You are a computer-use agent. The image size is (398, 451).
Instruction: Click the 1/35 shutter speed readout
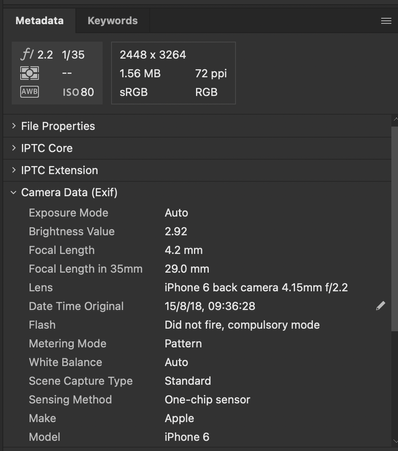73,55
